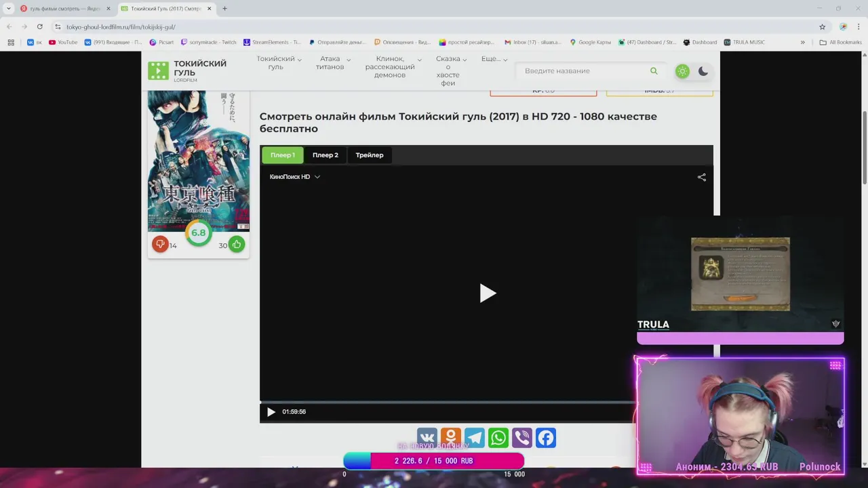
Task: Open the (991) Входящие bookmark
Action: (113, 42)
